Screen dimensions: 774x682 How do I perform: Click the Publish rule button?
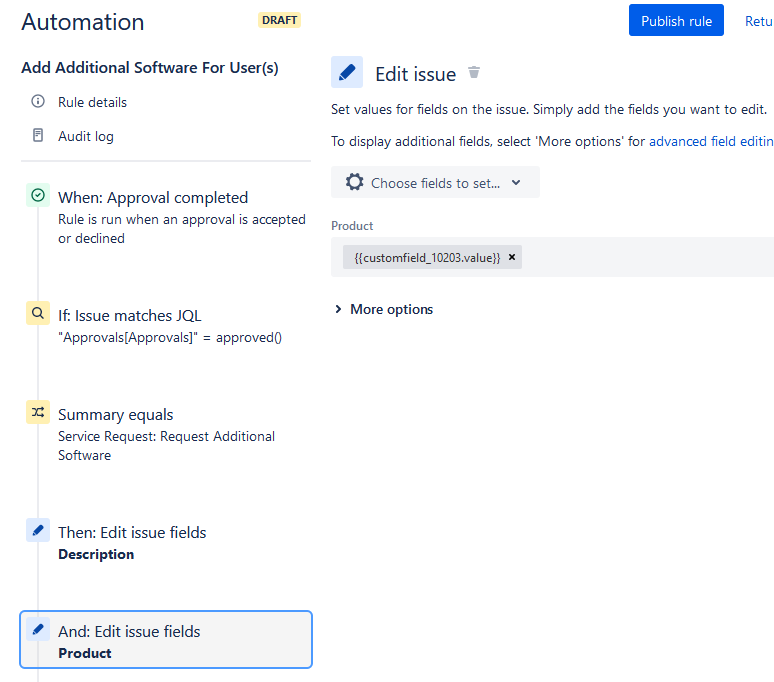point(676,21)
